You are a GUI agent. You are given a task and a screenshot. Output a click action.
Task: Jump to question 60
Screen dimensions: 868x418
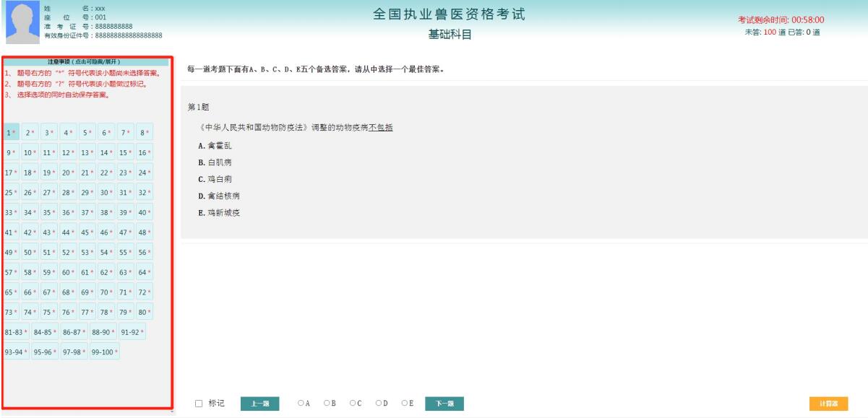click(68, 272)
